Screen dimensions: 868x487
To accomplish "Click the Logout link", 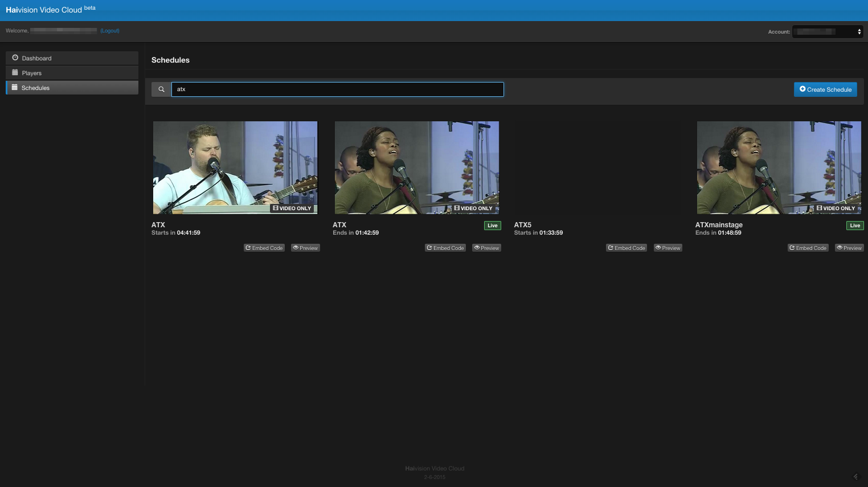I will tap(110, 31).
